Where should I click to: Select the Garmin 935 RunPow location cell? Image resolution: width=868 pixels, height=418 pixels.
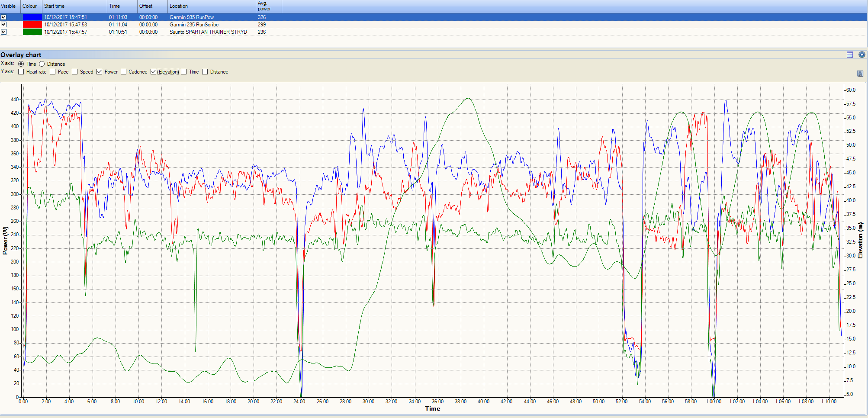coord(192,17)
